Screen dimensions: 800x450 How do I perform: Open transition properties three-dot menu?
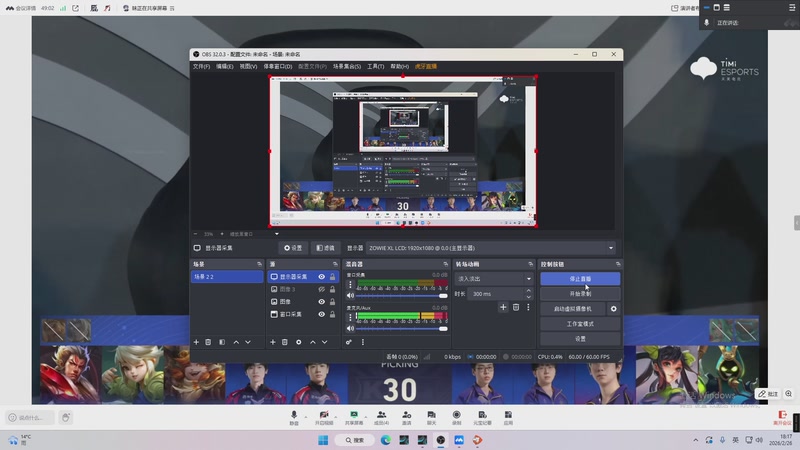(x=528, y=307)
